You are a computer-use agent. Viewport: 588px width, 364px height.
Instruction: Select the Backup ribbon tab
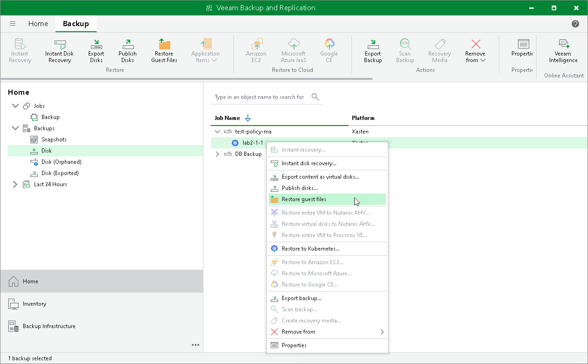click(76, 24)
